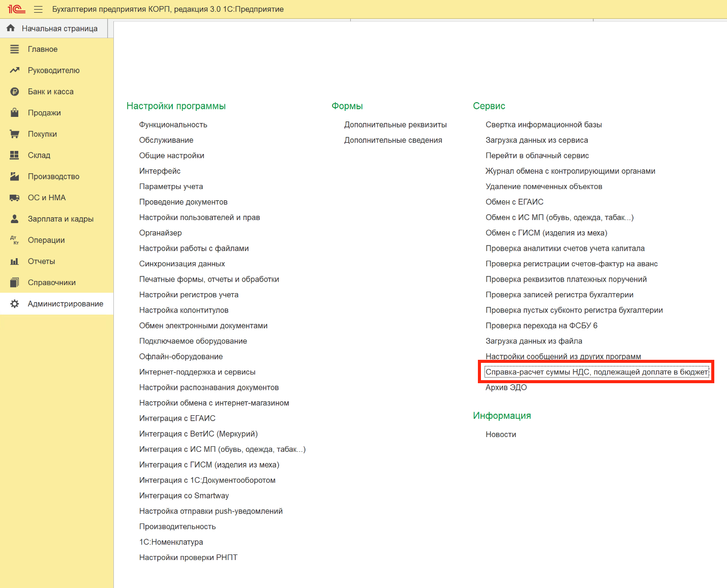Screen dimensions: 727x588
Task: Click the ОС и НМА truck icon
Action: click(x=14, y=198)
